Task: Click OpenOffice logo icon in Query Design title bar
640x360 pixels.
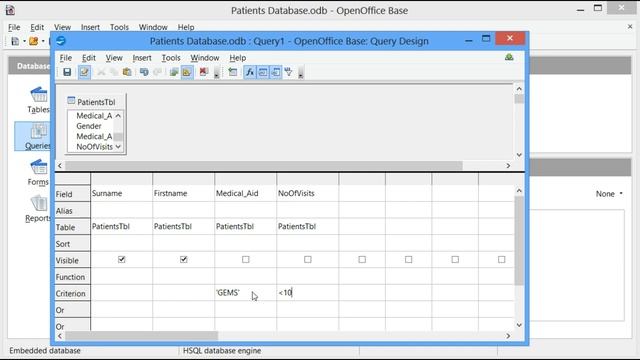Action: pyautogui.click(x=61, y=41)
